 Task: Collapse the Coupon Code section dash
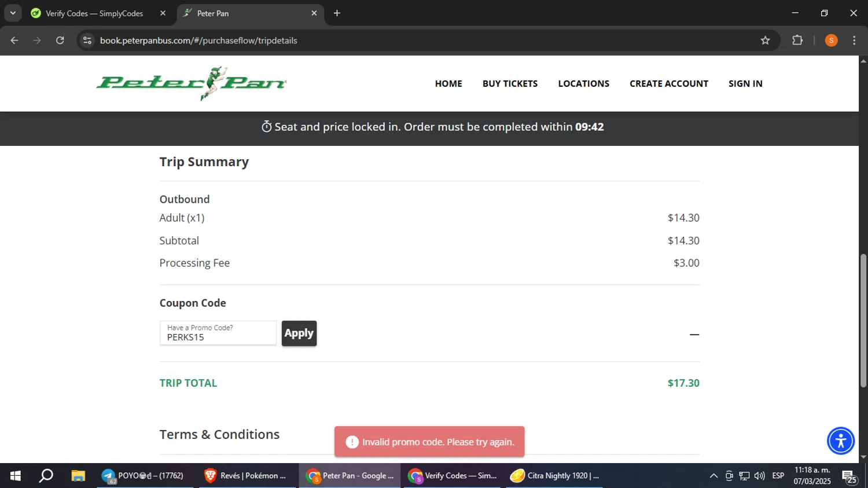pos(694,335)
